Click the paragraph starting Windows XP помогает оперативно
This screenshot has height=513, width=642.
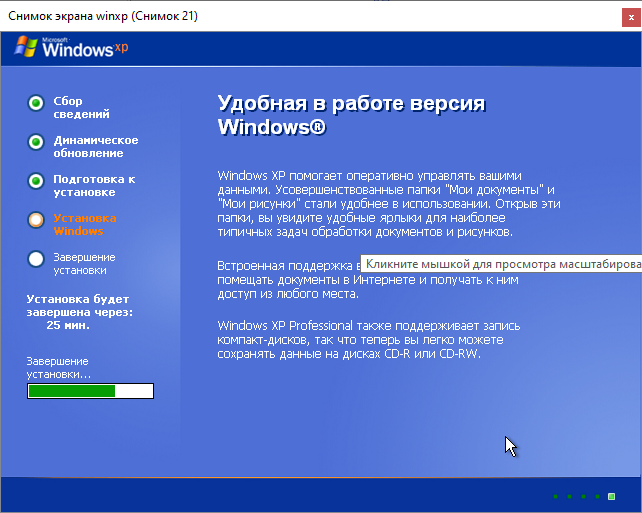389,204
